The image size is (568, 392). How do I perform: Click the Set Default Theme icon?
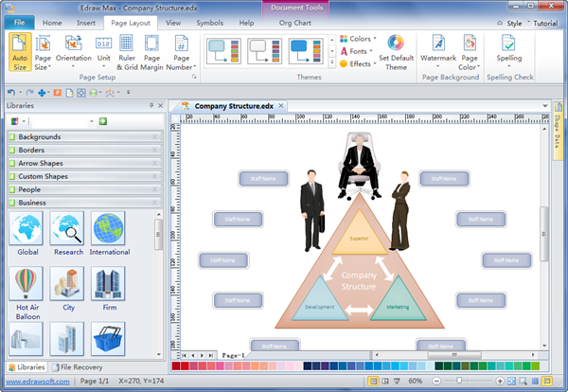396,43
